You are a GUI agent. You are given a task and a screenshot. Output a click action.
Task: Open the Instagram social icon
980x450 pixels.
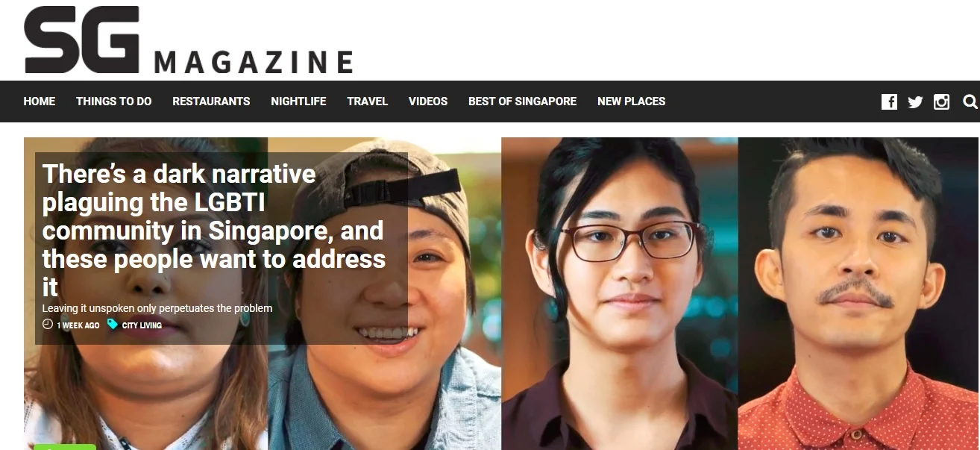pyautogui.click(x=942, y=102)
